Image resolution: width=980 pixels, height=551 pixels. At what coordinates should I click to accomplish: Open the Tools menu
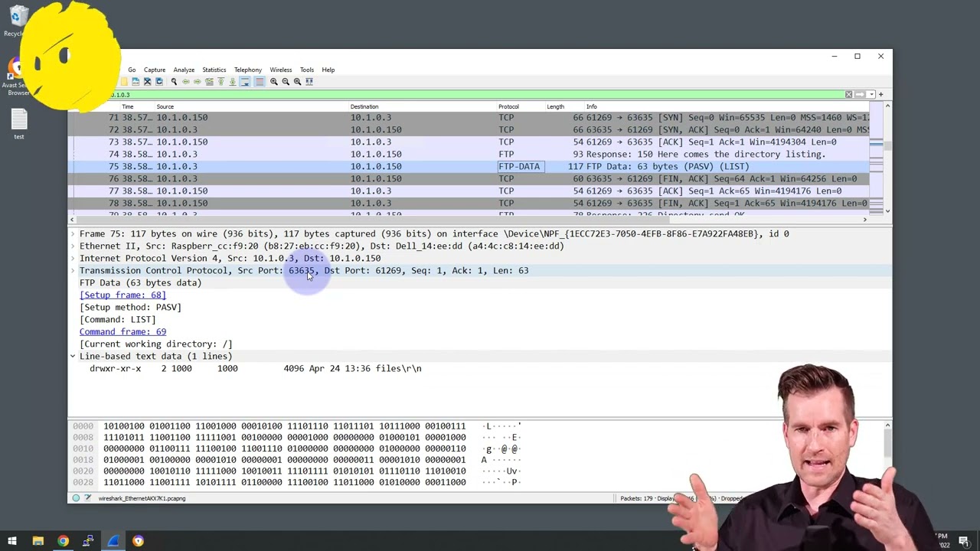click(x=307, y=70)
